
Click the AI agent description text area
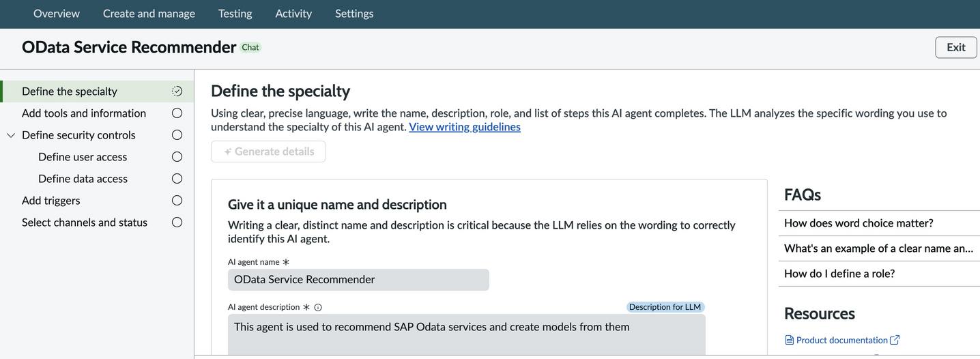pos(467,335)
